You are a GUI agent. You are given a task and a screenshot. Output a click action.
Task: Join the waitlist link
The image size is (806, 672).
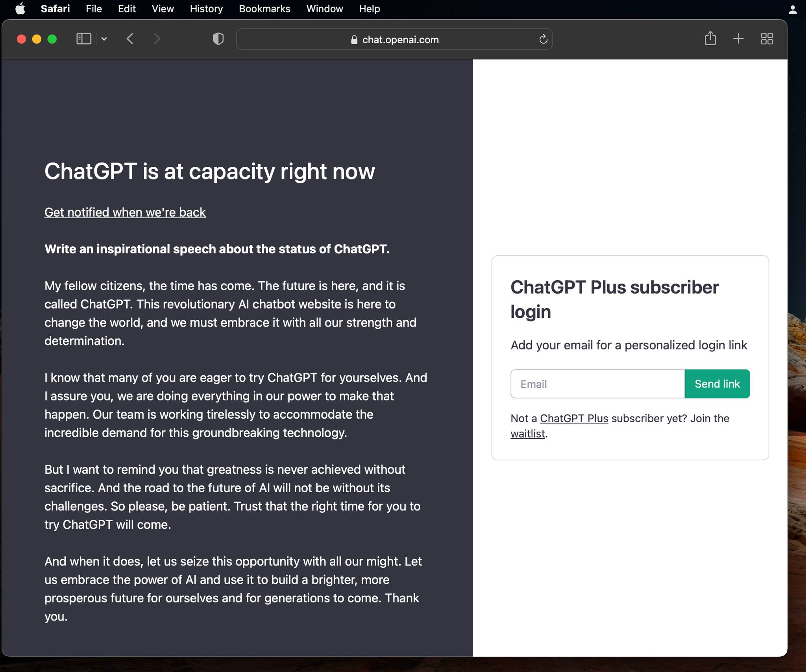(x=527, y=434)
